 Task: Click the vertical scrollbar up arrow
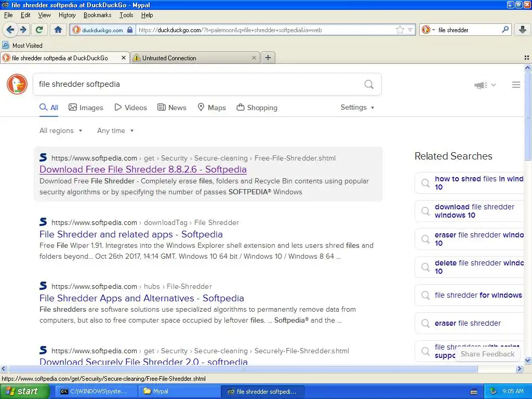click(528, 68)
